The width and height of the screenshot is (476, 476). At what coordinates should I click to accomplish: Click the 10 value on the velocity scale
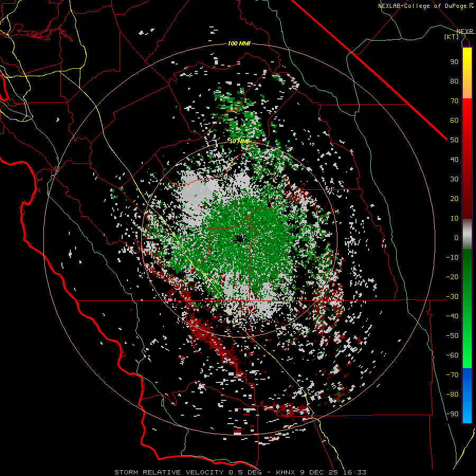[454, 218]
